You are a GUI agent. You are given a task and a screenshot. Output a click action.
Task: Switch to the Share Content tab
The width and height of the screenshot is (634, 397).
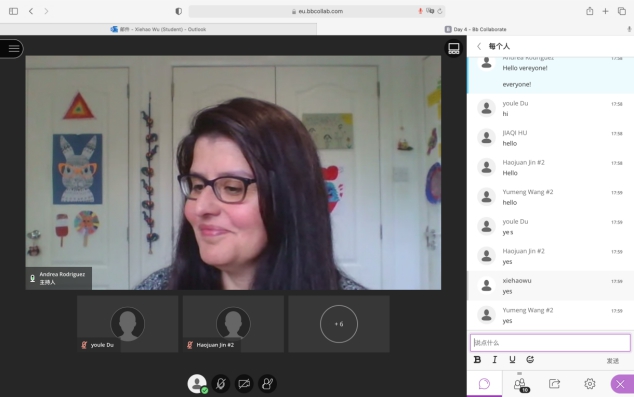554,383
